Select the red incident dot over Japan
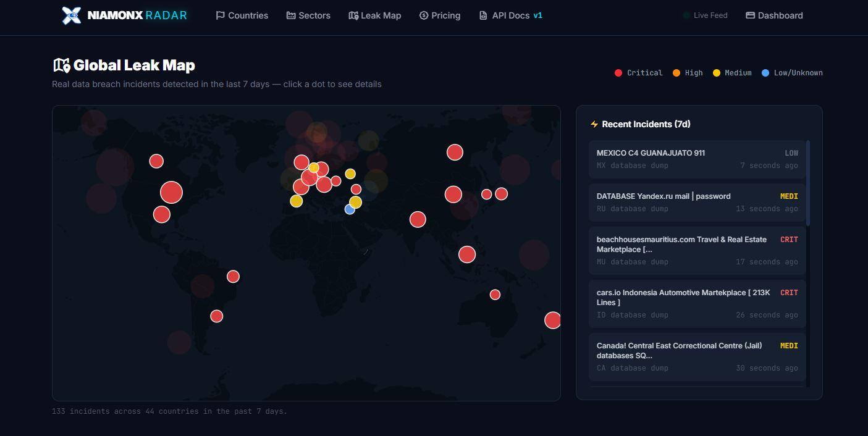The width and height of the screenshot is (868, 436). [x=501, y=194]
